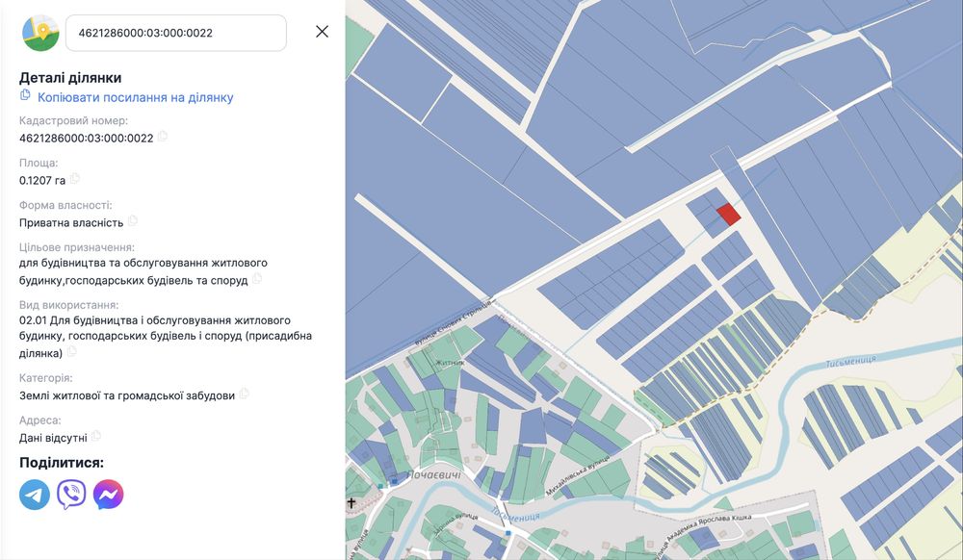Click the 'Михайлівська вулиця' street label

click(577, 474)
